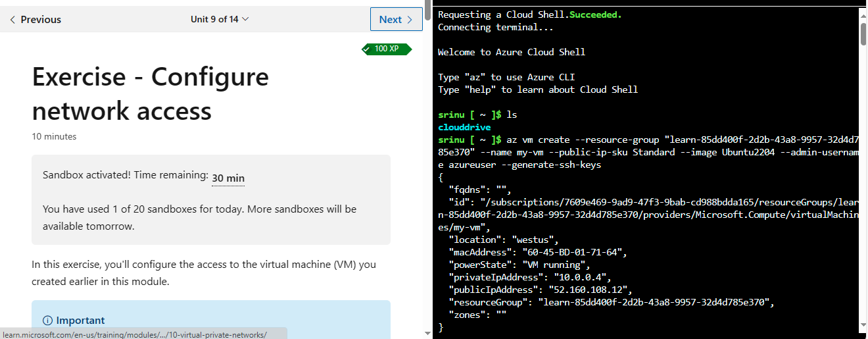Click the '10 minutes' duration text
Image resolution: width=868 pixels, height=339 pixels.
click(54, 137)
